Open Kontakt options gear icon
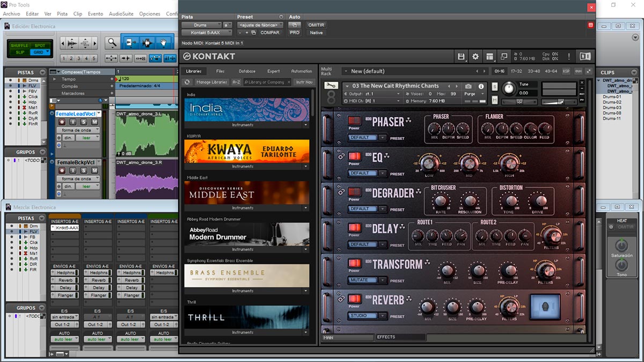Viewport: 644px width, 362px height. point(475,56)
